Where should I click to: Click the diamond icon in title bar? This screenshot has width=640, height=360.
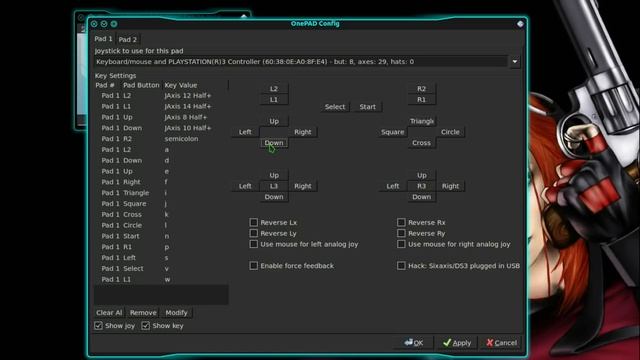point(520,24)
